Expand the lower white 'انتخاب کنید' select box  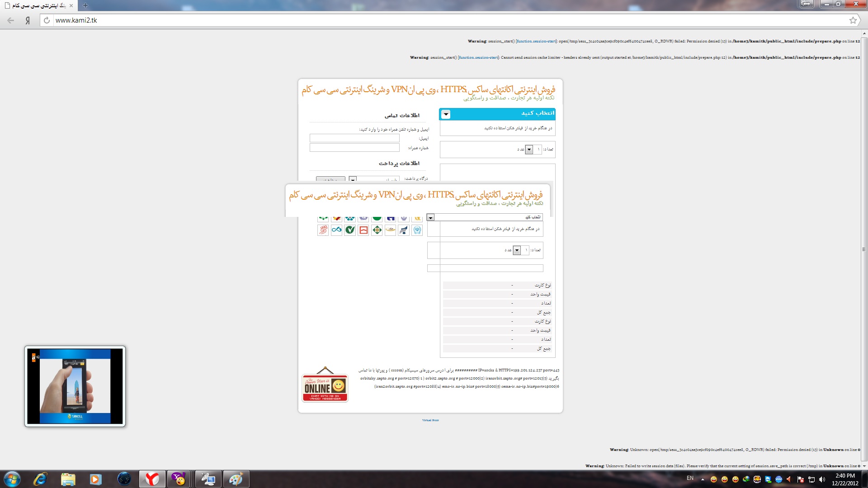[485, 217]
